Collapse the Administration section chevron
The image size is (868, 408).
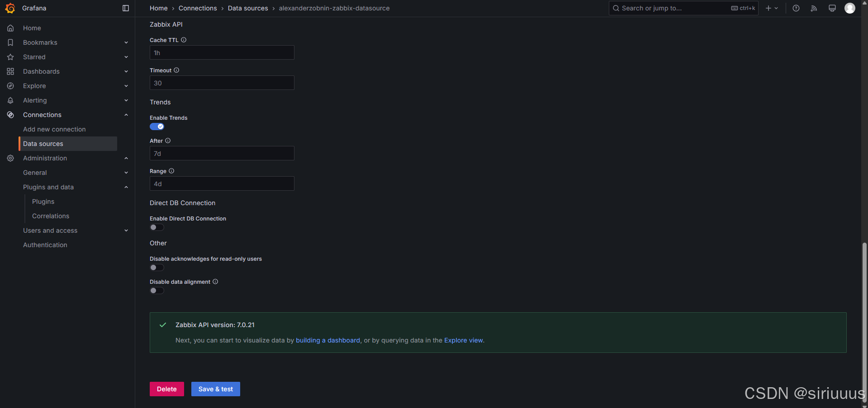point(126,158)
